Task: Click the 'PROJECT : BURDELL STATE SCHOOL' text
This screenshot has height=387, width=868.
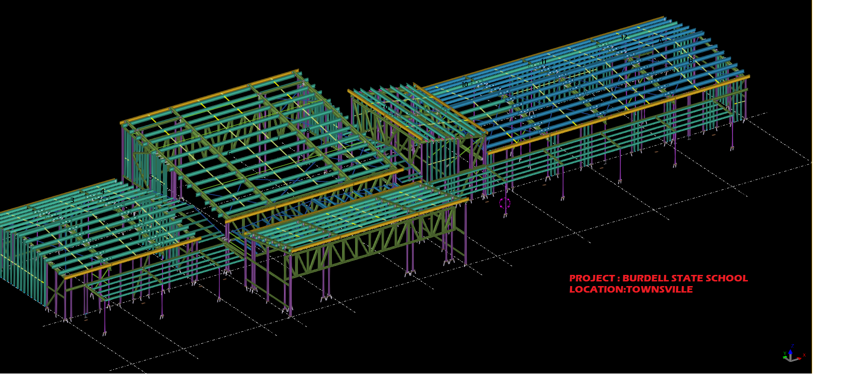Action: click(x=658, y=278)
